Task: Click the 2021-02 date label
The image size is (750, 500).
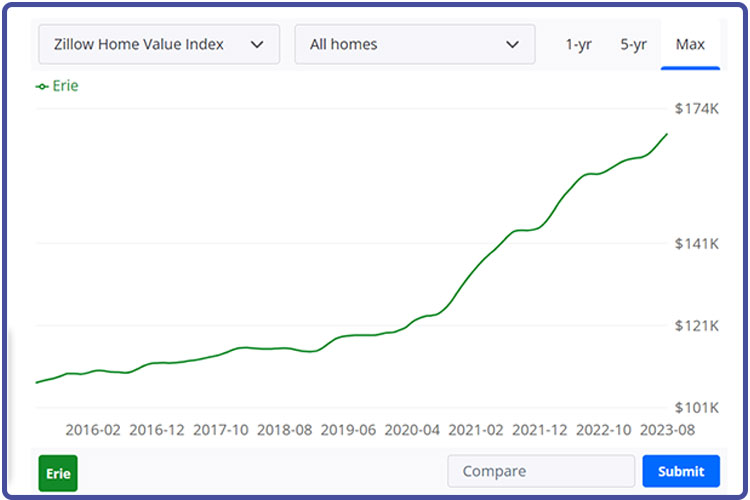Action: (x=475, y=430)
